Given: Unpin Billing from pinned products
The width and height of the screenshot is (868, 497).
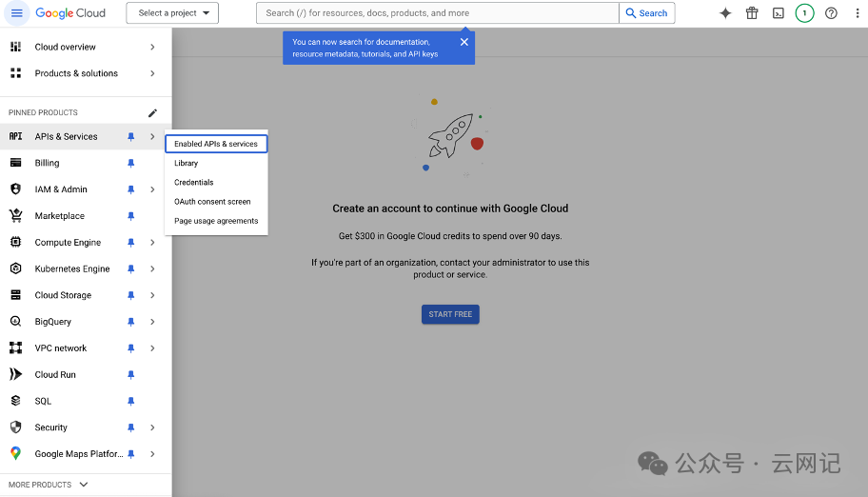Looking at the screenshot, I should 131,163.
